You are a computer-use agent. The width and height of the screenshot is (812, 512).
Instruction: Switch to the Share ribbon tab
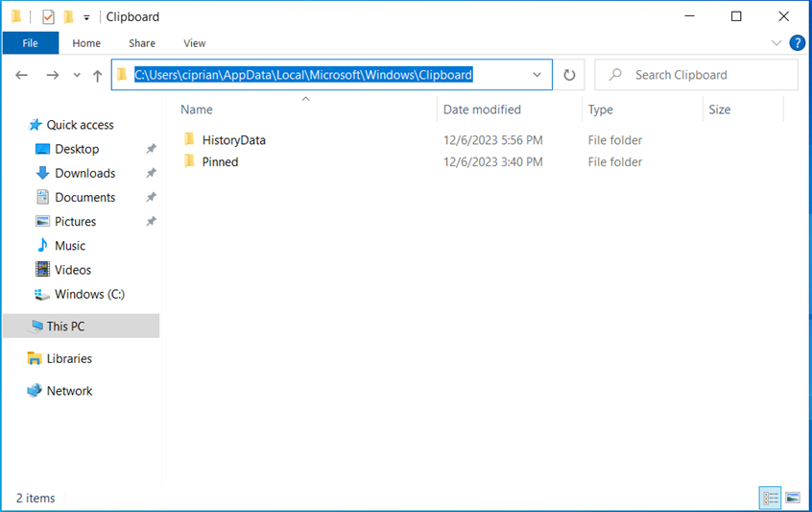tap(142, 43)
